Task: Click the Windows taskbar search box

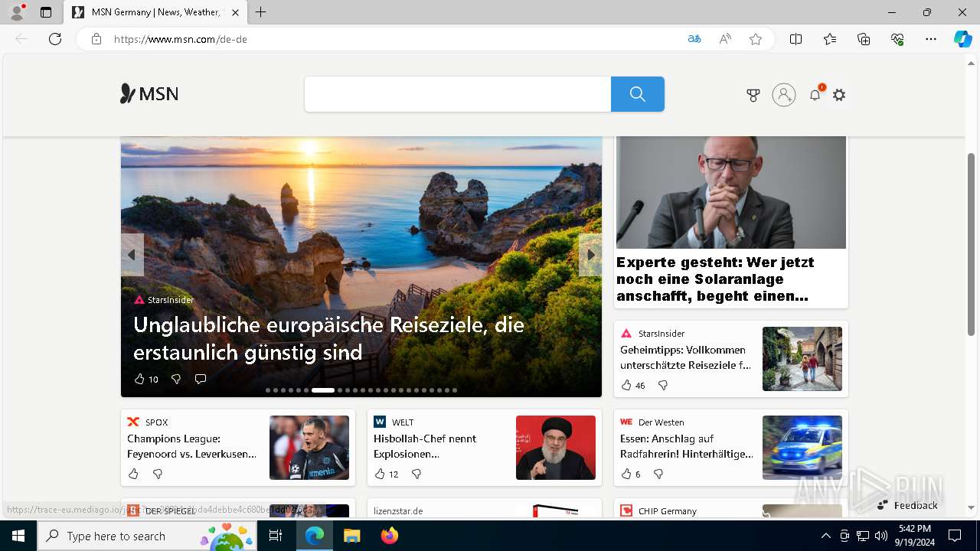Action: 147,536
